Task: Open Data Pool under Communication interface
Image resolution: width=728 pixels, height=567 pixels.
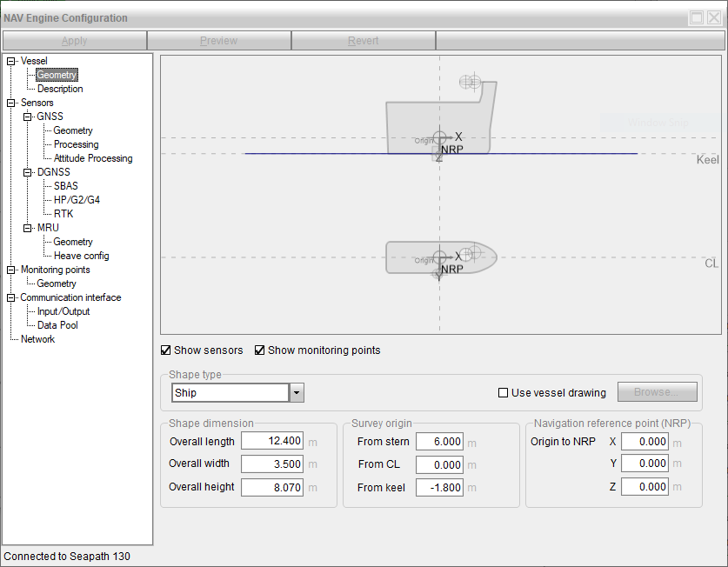Action: 57,325
